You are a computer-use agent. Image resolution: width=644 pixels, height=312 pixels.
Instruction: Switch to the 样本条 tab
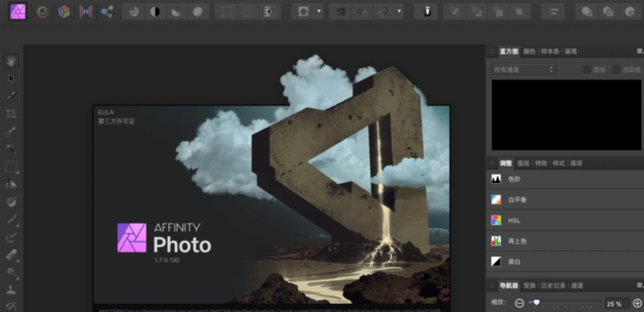(550, 51)
